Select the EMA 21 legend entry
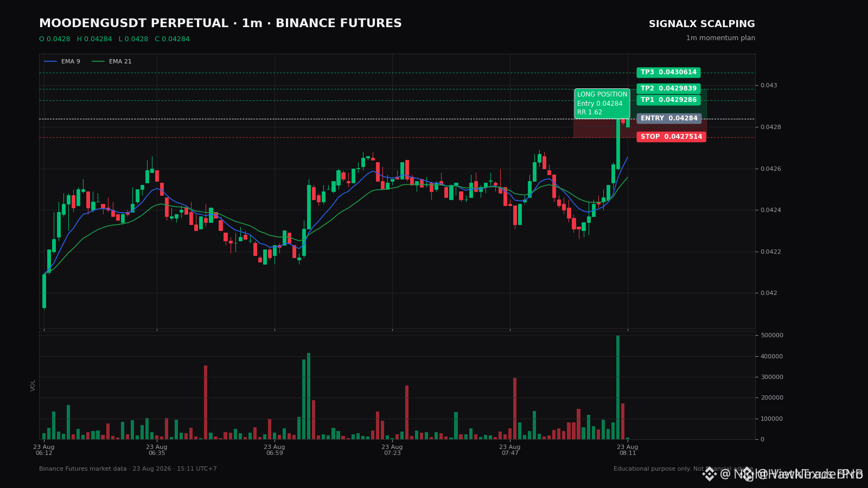The width and height of the screenshot is (868, 488). pyautogui.click(x=112, y=62)
